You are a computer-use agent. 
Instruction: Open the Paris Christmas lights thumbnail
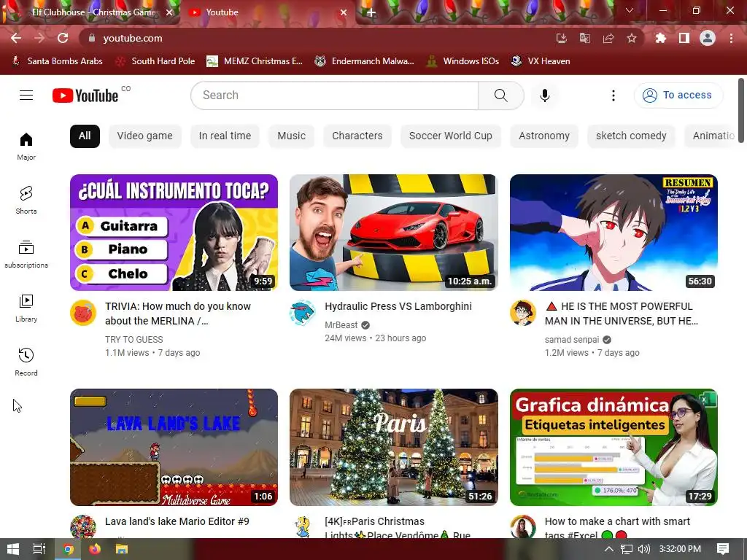(394, 447)
